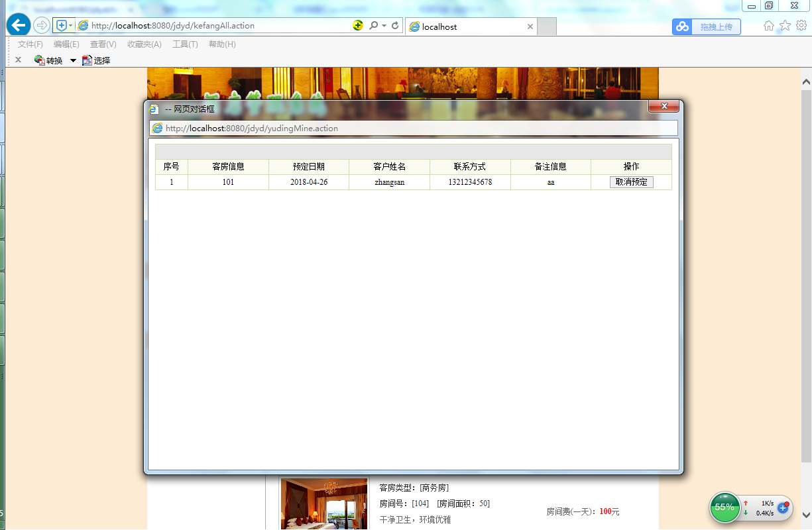Click the 客房类型: [商务房] text
Image resolution: width=812 pixels, height=530 pixels.
(414, 488)
